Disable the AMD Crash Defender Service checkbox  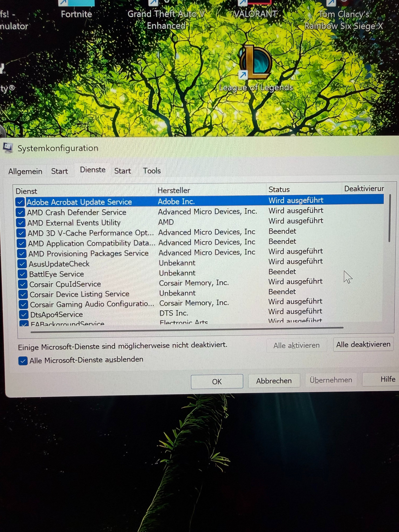coord(20,212)
